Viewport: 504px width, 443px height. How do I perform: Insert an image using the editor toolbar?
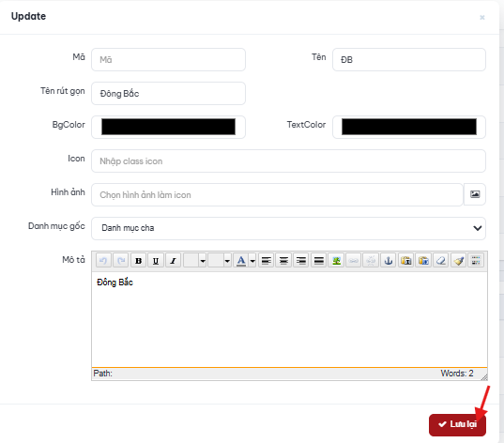pos(336,260)
